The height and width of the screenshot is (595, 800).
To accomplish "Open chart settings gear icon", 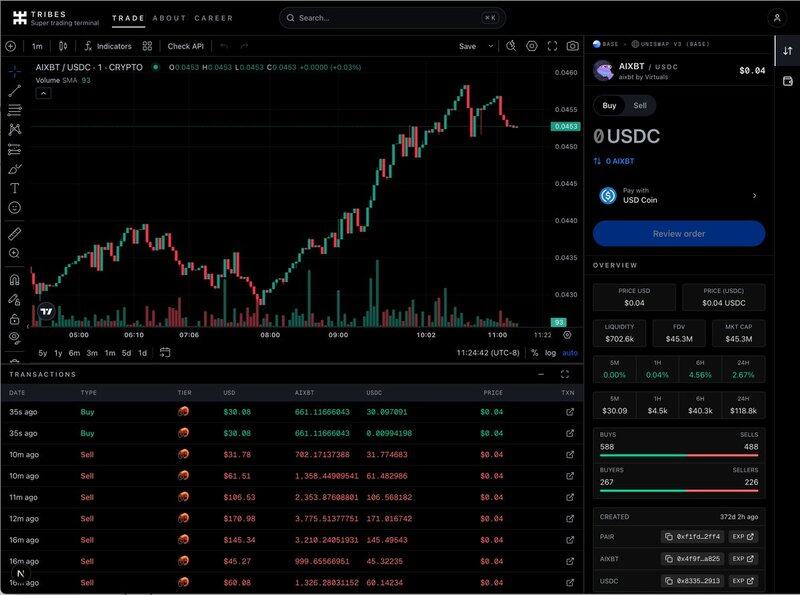I will [531, 46].
